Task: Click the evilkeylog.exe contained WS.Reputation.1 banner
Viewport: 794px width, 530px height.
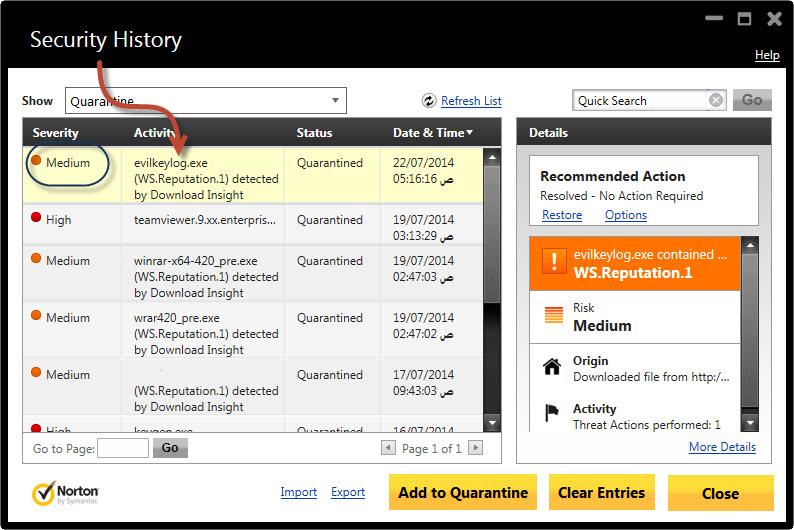Action: 635,264
